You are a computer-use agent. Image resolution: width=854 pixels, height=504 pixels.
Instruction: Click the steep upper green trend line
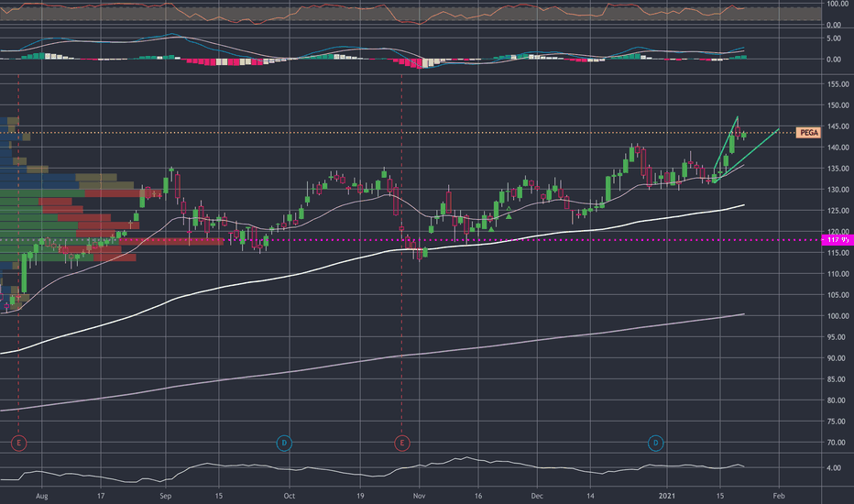tap(726, 143)
